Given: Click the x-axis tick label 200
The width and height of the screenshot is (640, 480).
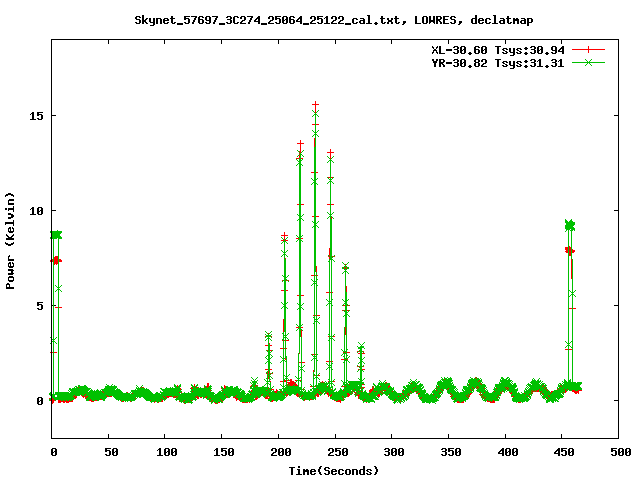Looking at the screenshot, I should [281, 452].
